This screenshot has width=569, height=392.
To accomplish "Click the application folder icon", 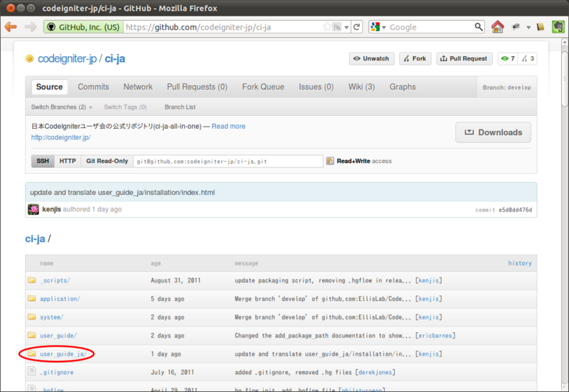I will pyautogui.click(x=32, y=298).
